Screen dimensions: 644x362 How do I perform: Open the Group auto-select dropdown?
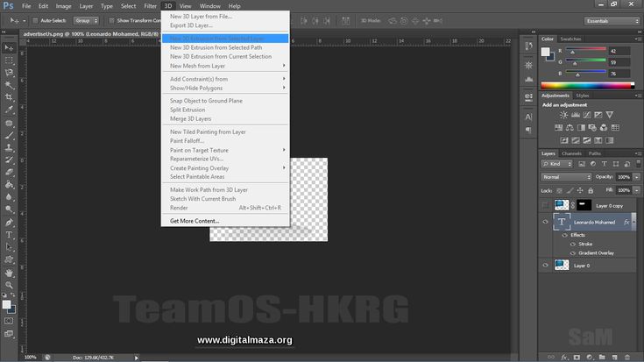[x=86, y=20]
